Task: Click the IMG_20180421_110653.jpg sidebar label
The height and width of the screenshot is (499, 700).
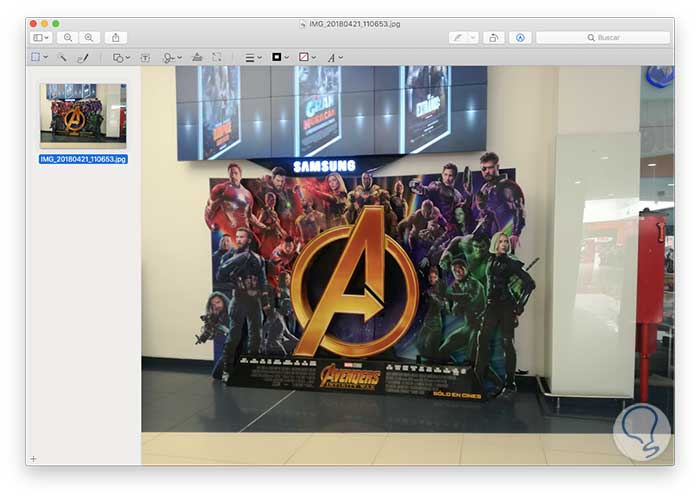Action: tap(83, 159)
